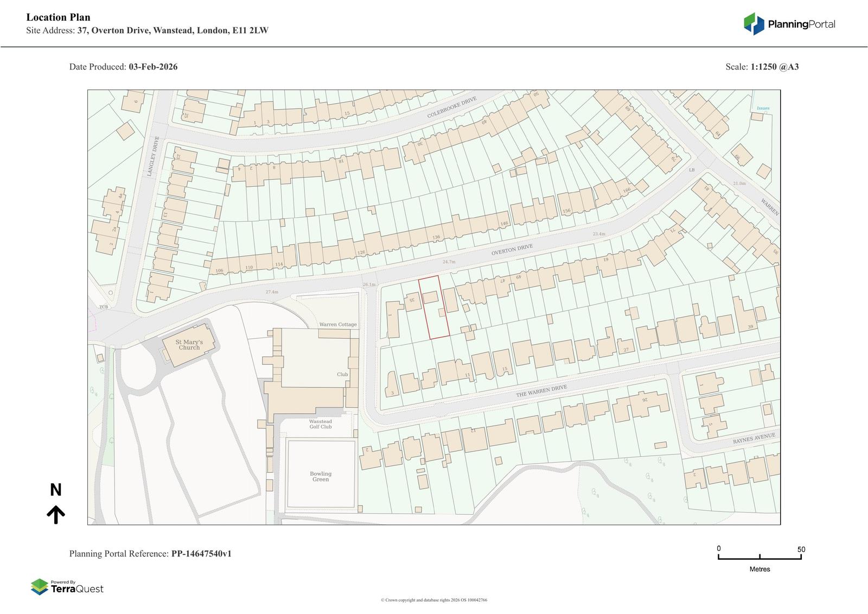The width and height of the screenshot is (868, 614).
Task: Select the red outlined site boundary
Action: click(434, 307)
